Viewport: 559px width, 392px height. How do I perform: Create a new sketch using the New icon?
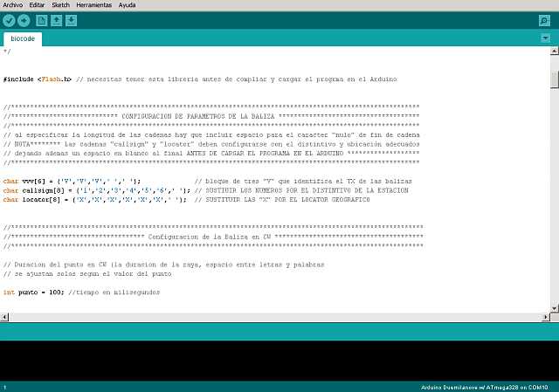[x=41, y=20]
